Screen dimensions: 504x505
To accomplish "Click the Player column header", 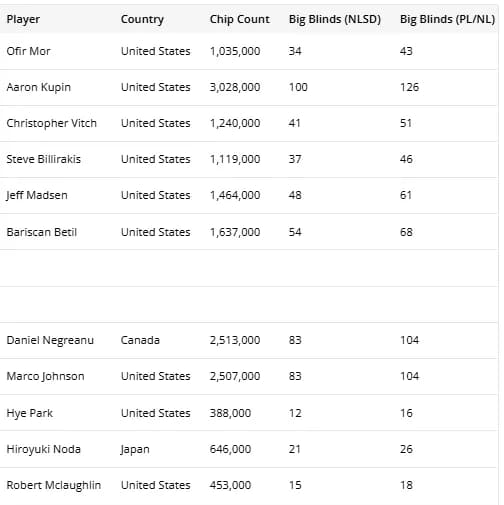I will [23, 19].
